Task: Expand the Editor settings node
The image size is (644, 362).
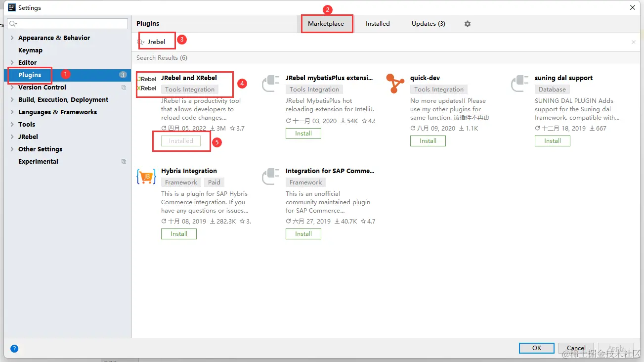Action: pos(12,63)
